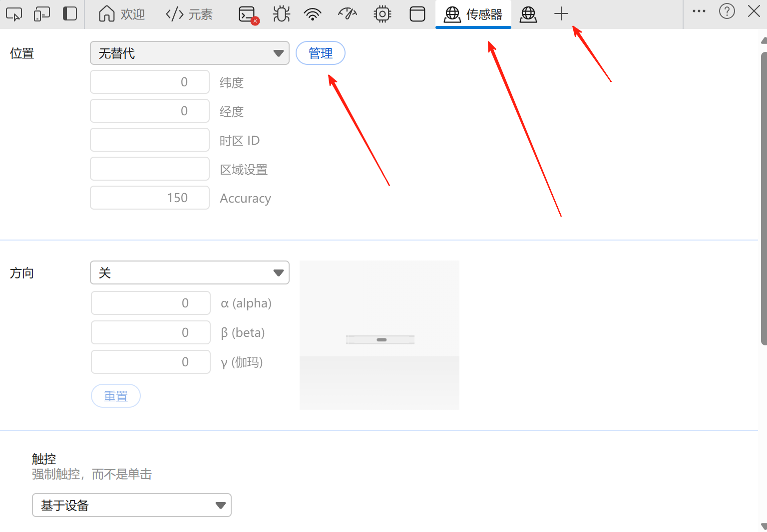Open the issues bug icon
Screen dimensions: 767x532
click(281, 14)
